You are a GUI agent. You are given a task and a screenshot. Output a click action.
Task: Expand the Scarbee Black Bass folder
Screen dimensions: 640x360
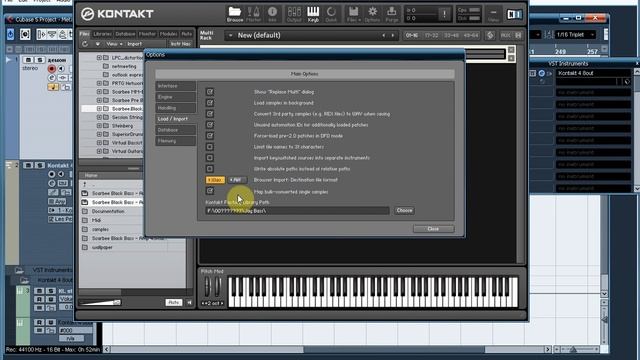[x=99, y=109]
